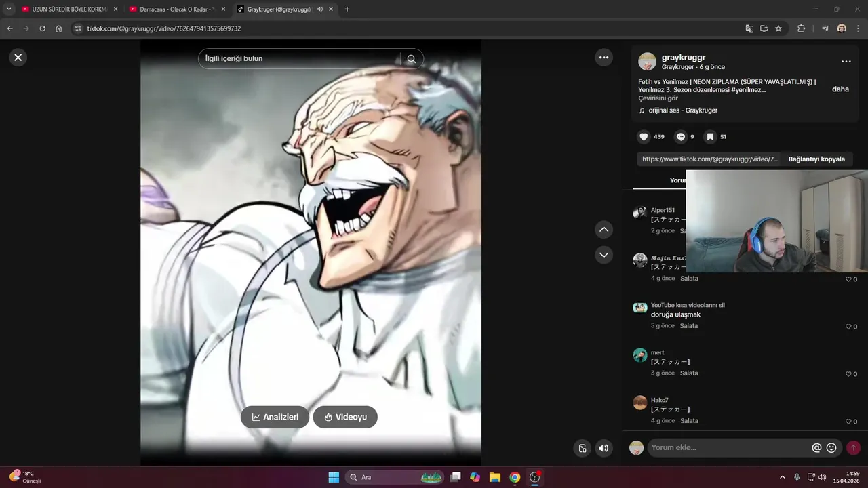Viewport: 868px width, 488px height.
Task: Open comments via speech bubble icon
Action: (x=681, y=137)
